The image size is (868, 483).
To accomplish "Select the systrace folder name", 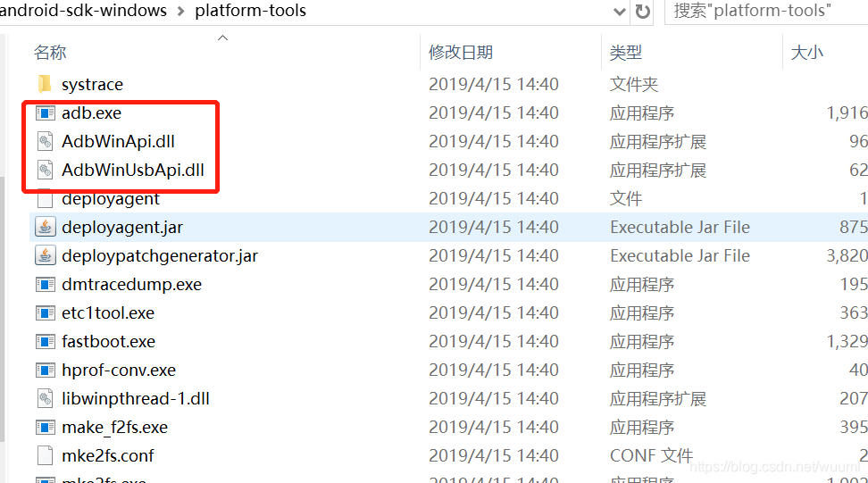I will tap(93, 85).
